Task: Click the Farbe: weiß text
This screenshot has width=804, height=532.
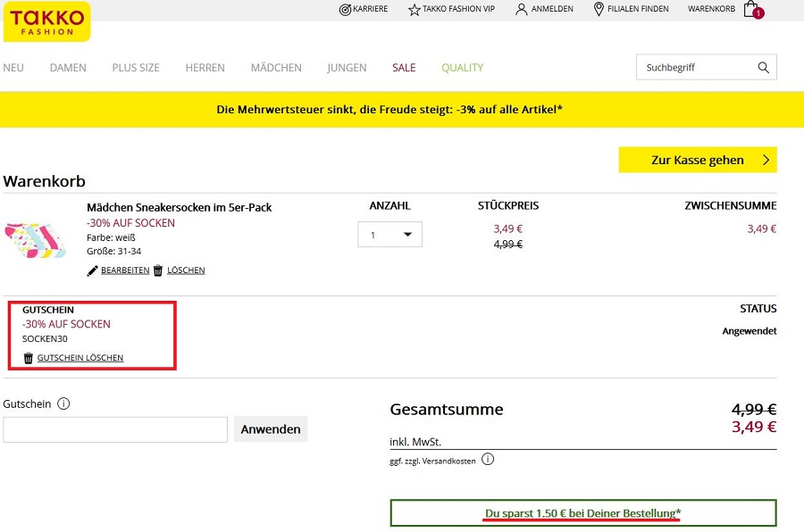Action: tap(112, 237)
